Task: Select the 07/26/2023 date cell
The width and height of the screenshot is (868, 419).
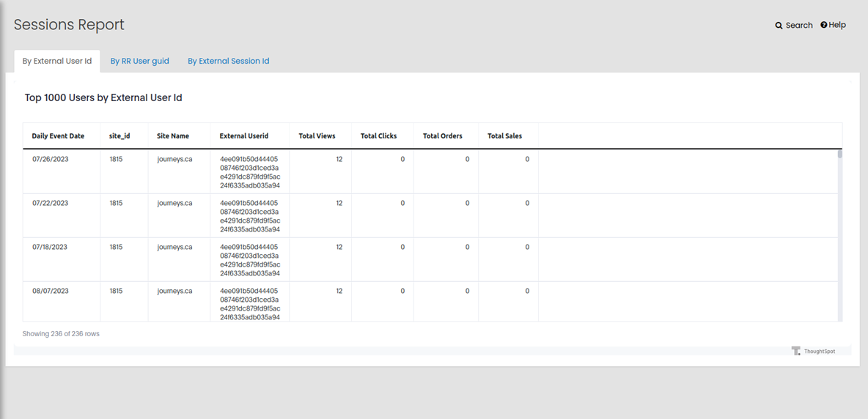Action: (x=51, y=159)
